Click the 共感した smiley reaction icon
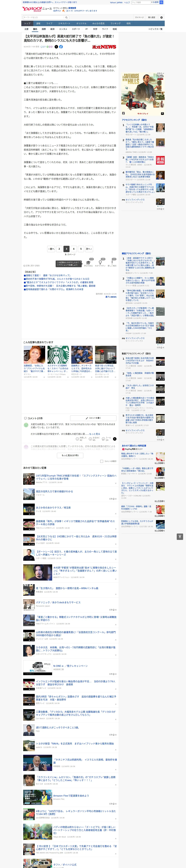Image resolution: width=186 pixels, height=868 pixels. tap(77, 439)
